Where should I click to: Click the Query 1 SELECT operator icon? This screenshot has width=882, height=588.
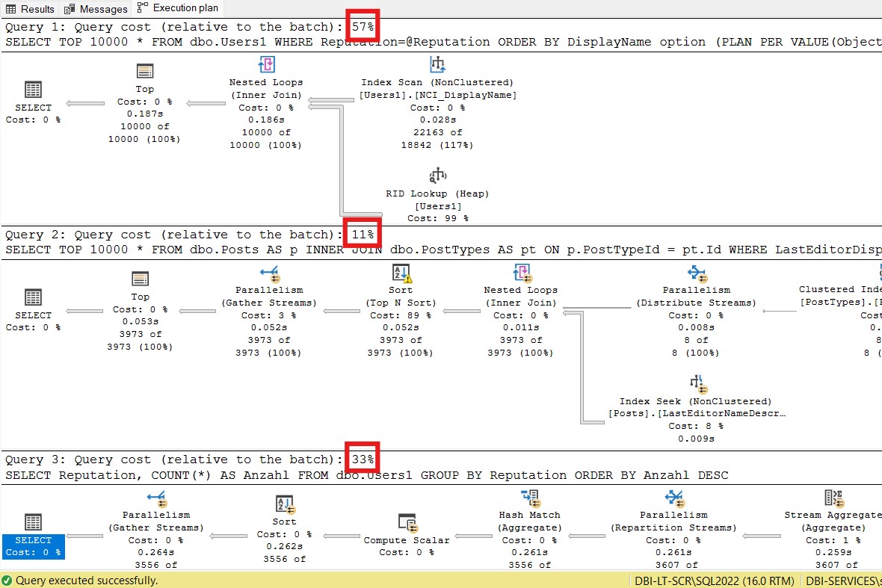(34, 90)
